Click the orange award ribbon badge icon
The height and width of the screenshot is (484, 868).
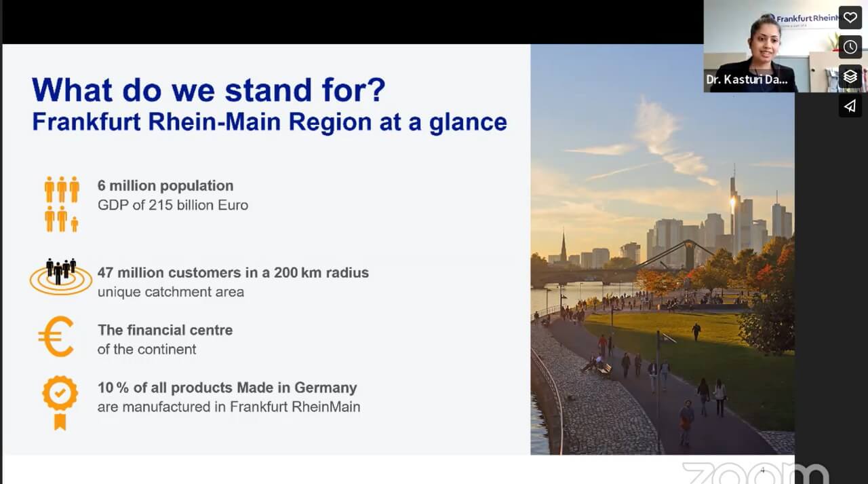pyautogui.click(x=60, y=403)
